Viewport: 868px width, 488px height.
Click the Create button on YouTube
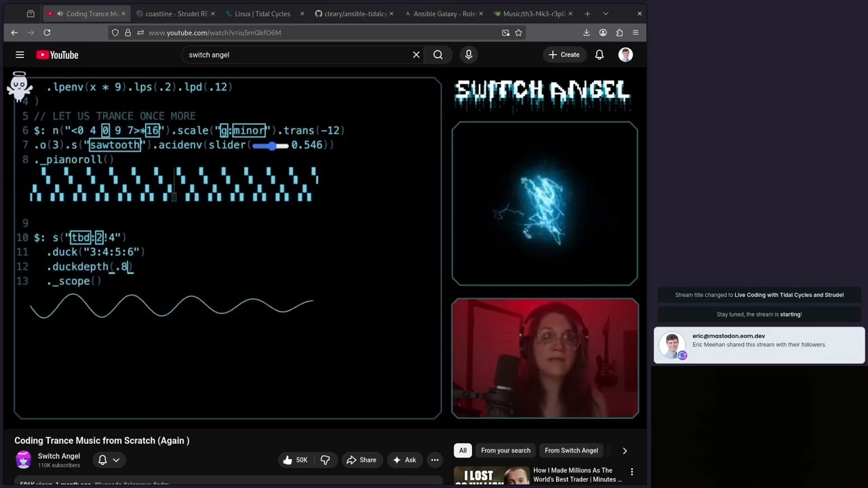point(564,55)
